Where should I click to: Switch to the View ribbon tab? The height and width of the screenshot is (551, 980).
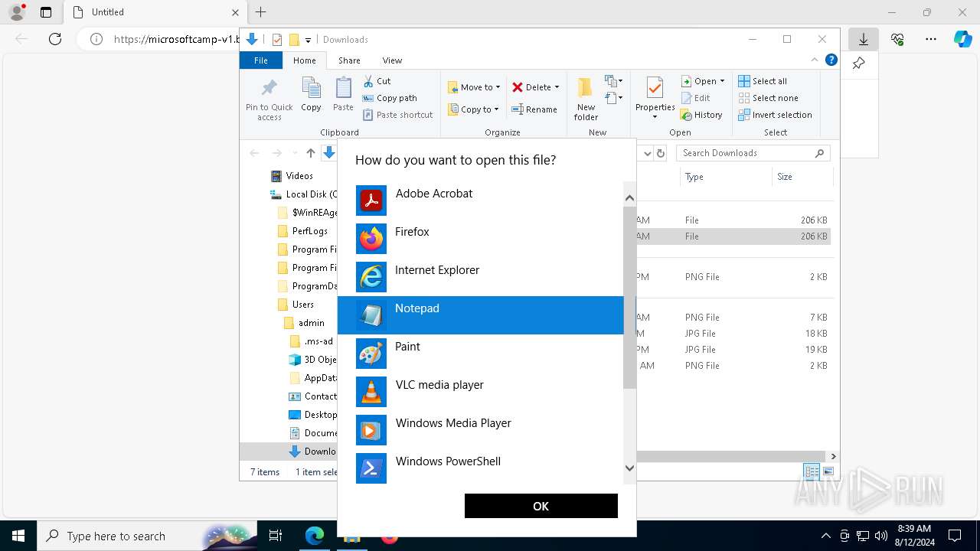point(392,60)
